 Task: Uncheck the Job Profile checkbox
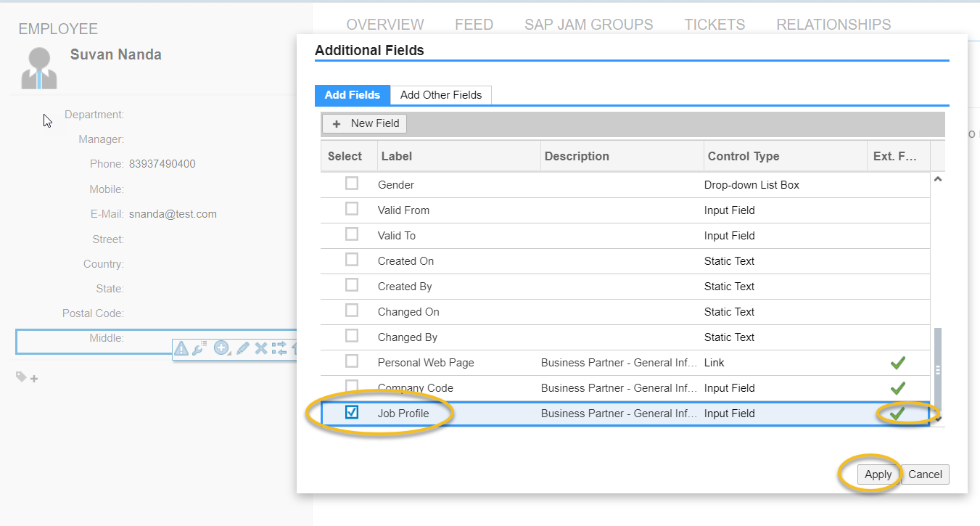(352, 412)
